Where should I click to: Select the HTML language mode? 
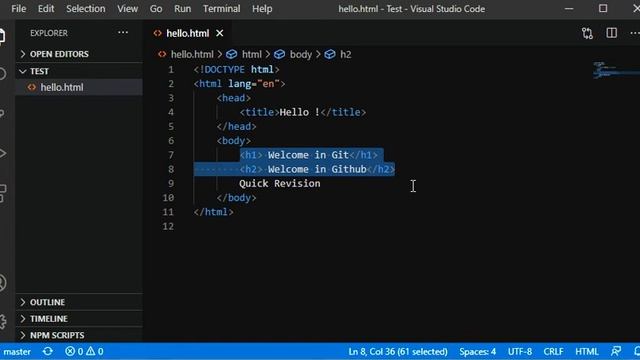[587, 351]
